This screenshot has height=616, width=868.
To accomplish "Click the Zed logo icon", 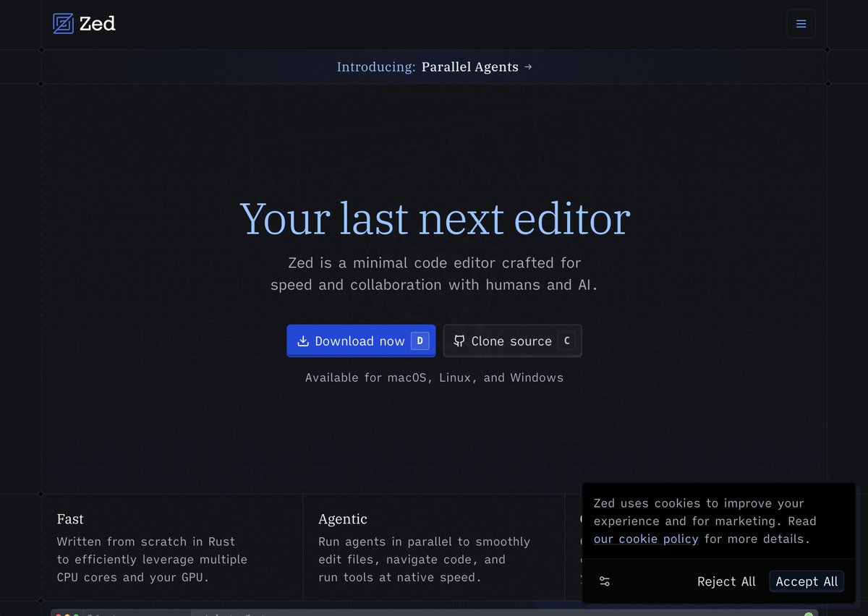I will coord(64,24).
